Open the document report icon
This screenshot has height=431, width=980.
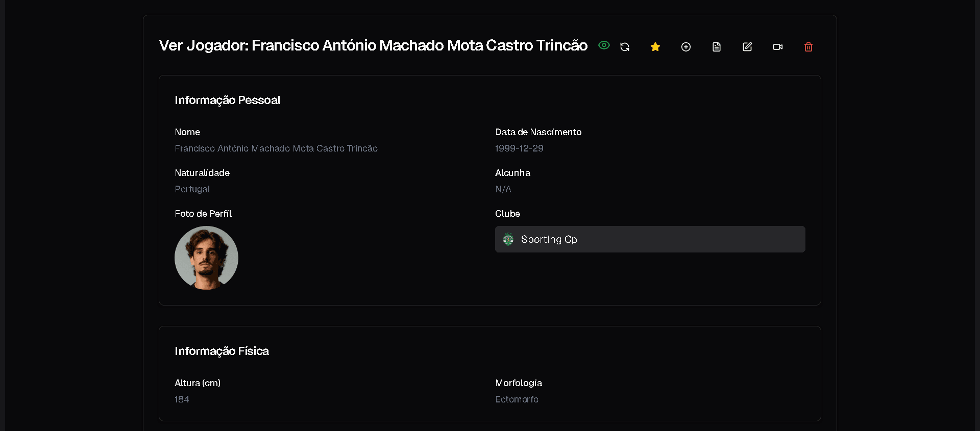[x=717, y=47]
